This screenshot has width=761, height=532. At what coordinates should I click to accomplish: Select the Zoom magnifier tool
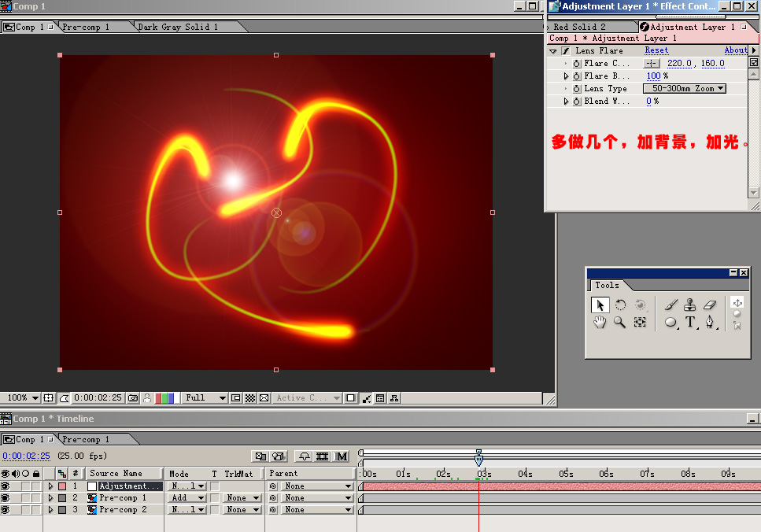coord(620,322)
